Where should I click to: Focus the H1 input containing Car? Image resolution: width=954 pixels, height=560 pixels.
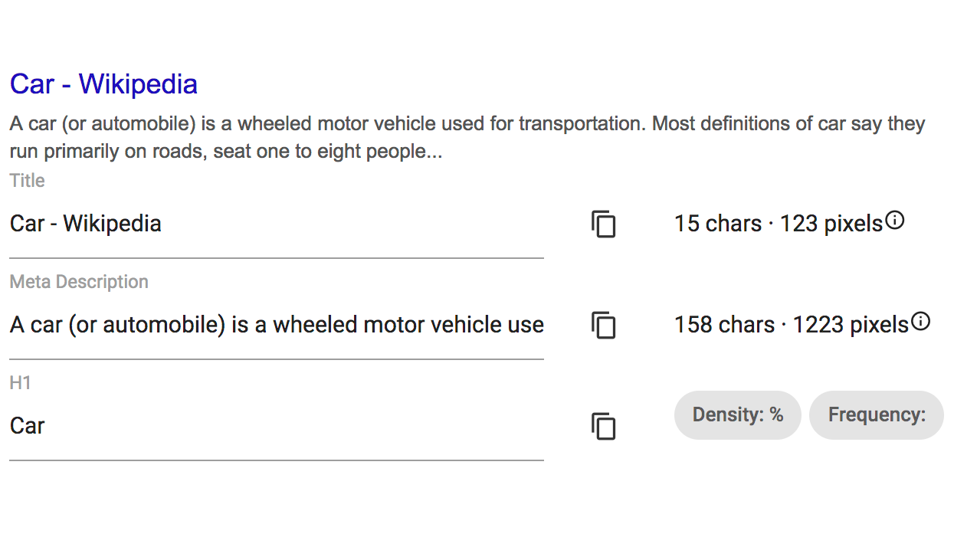click(277, 426)
